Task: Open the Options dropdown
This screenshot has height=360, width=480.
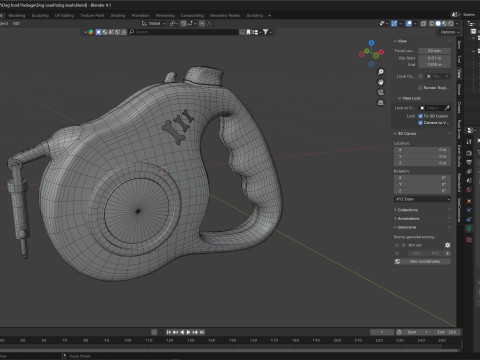Action: point(450,32)
